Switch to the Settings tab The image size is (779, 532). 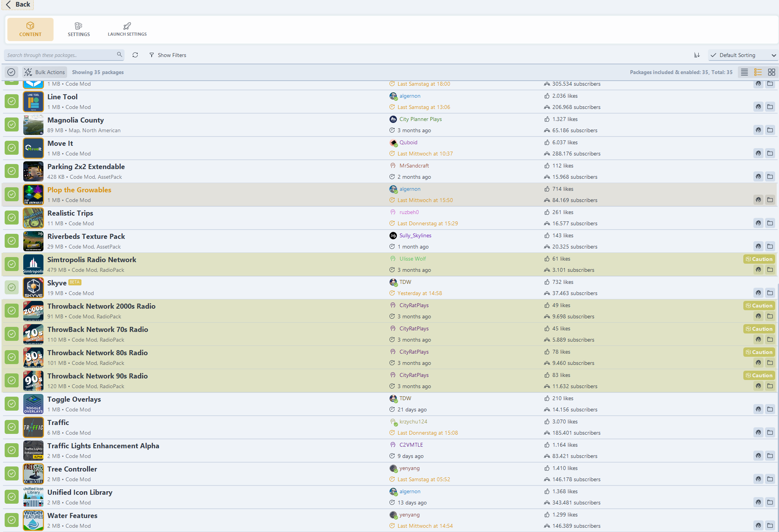(79, 29)
